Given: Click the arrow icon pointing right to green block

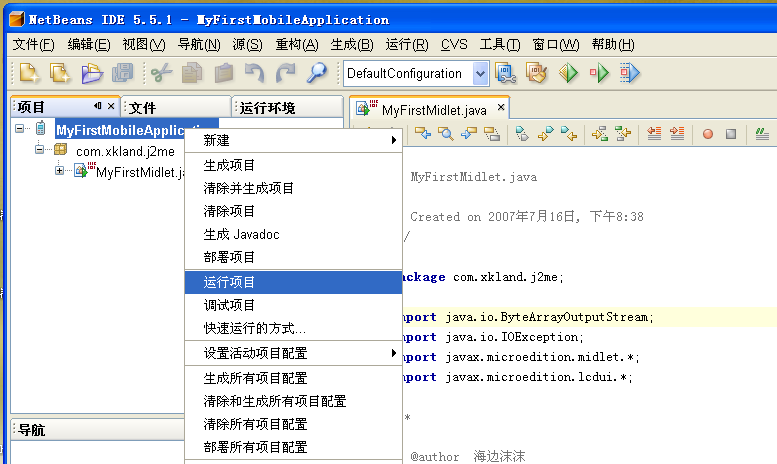Looking at the screenshot, I should pos(600,133).
